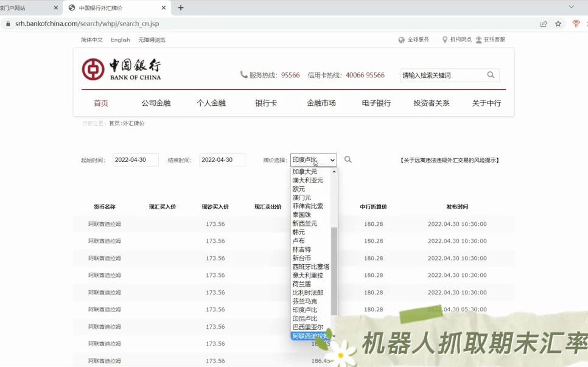Click the English language link
This screenshot has width=588, height=367.
click(x=120, y=40)
